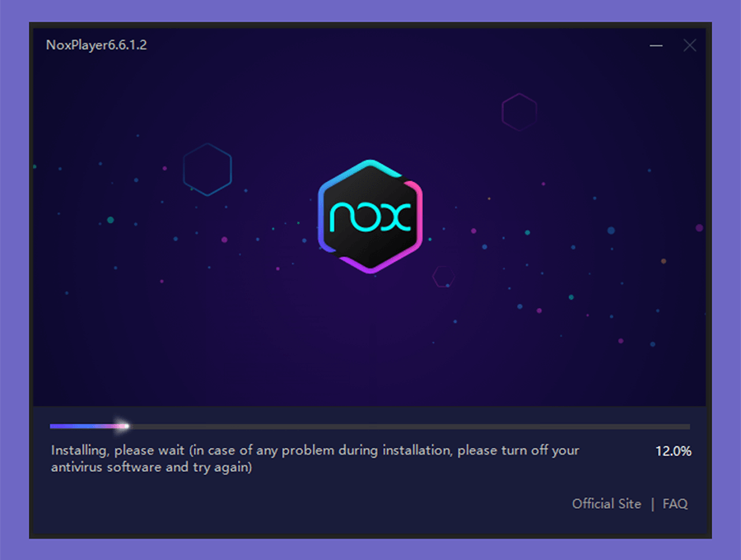The width and height of the screenshot is (741, 560).
Task: Click the small purple hexagon outline near top right
Action: (520, 112)
